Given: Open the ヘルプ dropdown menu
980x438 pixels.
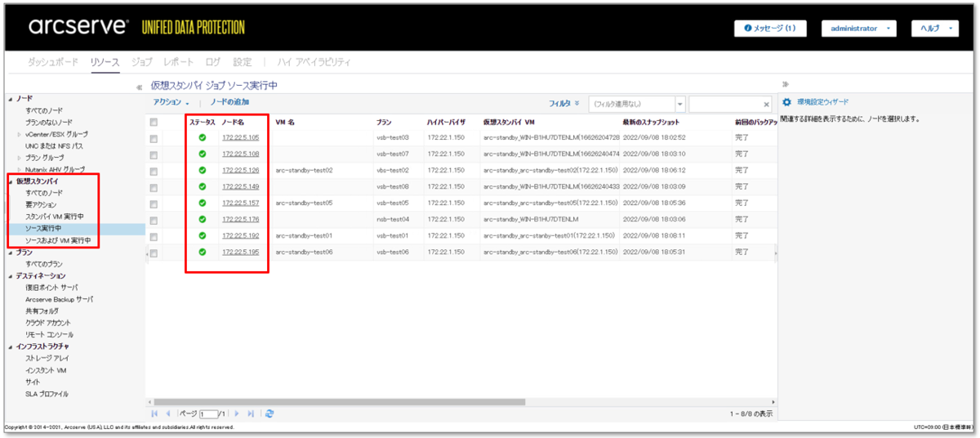Looking at the screenshot, I should coord(934,29).
